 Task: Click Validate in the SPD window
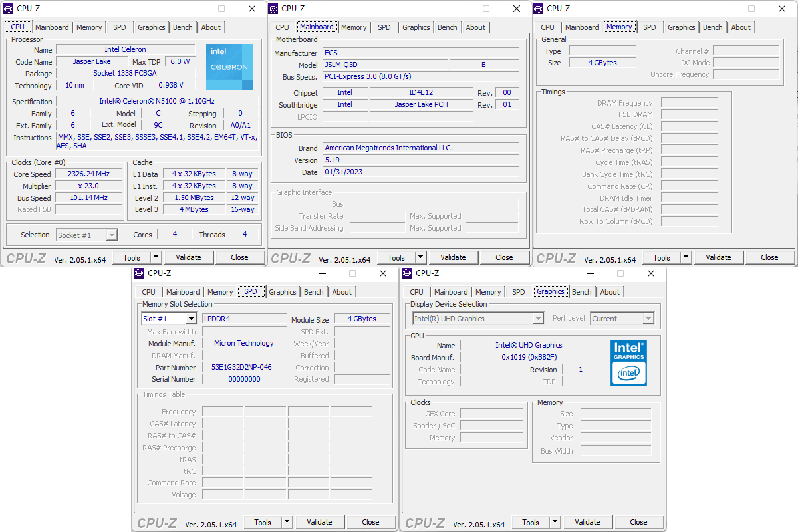(x=319, y=522)
